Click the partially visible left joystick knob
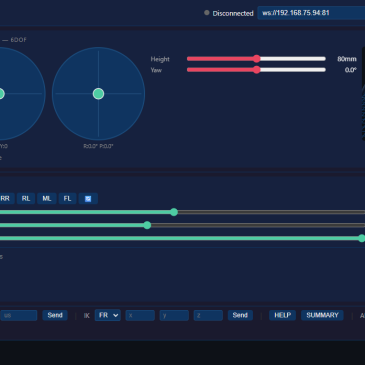365x365 pixels. (1, 94)
